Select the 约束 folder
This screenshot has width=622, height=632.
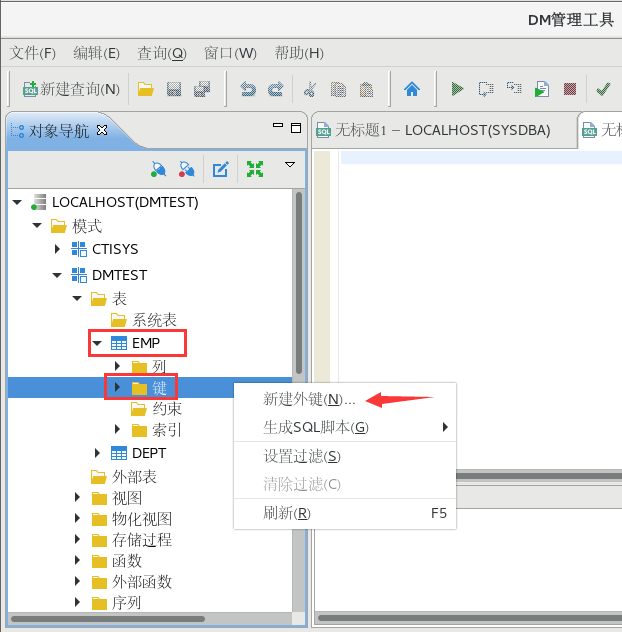(156, 409)
